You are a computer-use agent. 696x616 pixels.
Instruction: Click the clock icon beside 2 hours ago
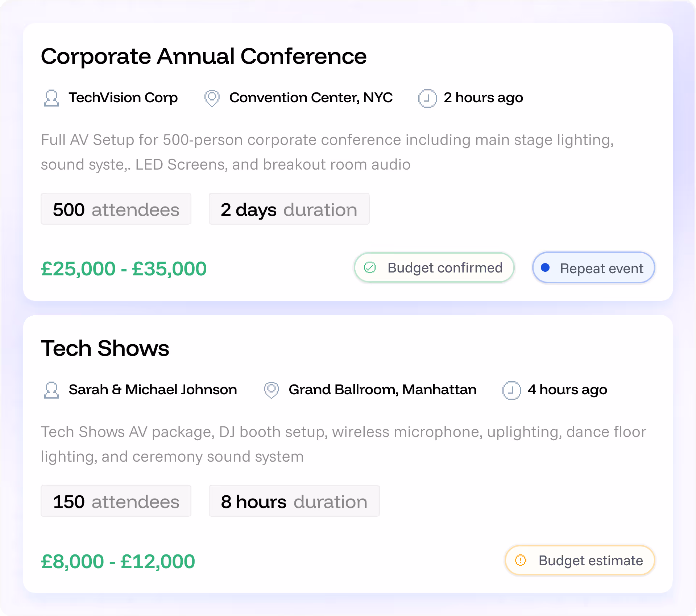[x=427, y=98]
